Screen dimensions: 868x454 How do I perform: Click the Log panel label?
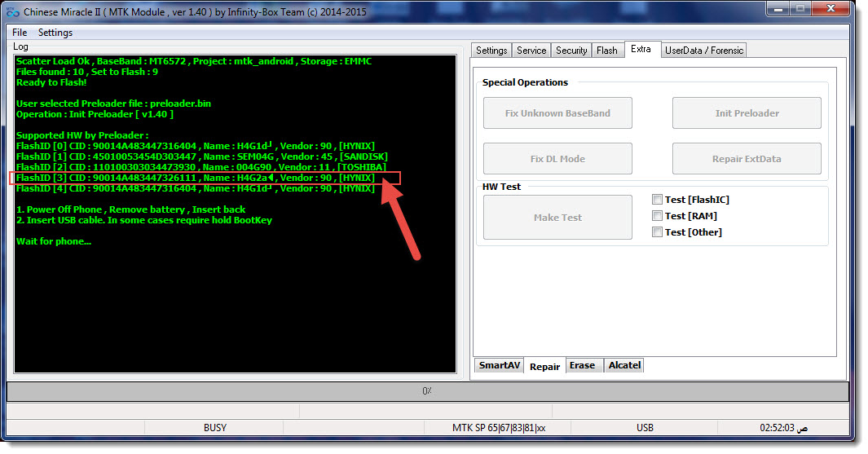[x=20, y=46]
